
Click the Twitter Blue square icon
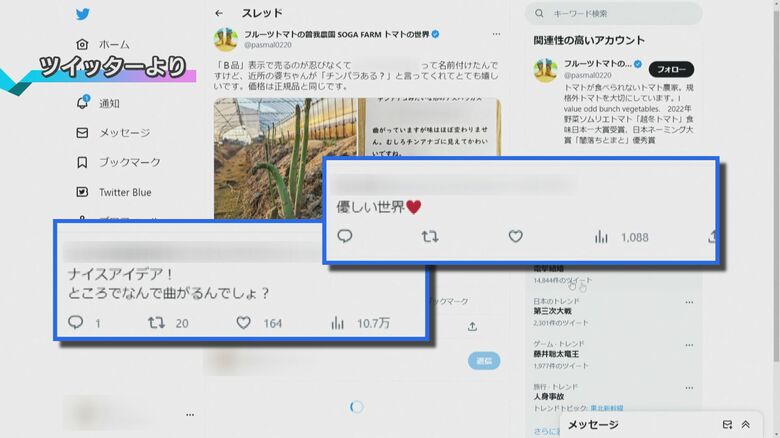(x=82, y=192)
